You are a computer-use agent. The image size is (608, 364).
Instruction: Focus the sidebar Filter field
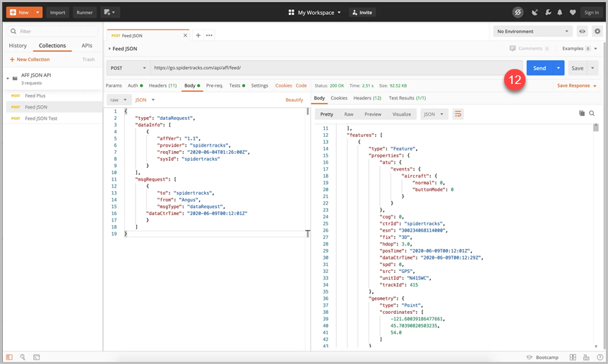pyautogui.click(x=52, y=31)
